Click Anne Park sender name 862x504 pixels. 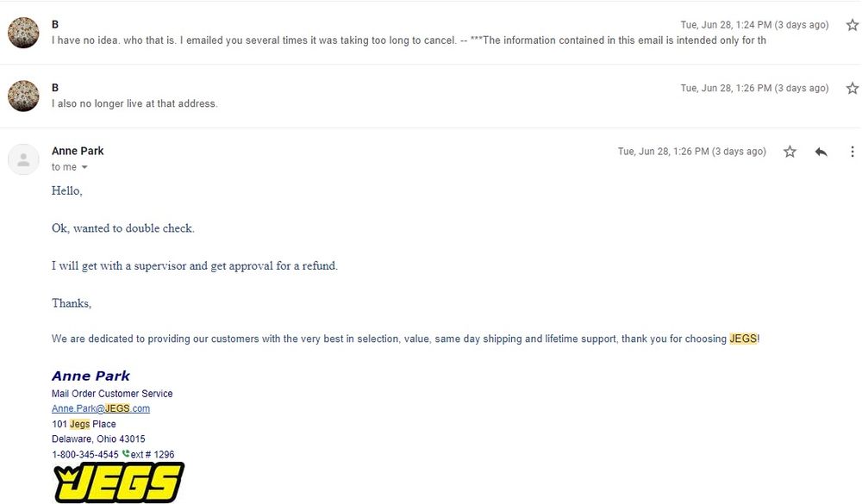click(x=78, y=151)
